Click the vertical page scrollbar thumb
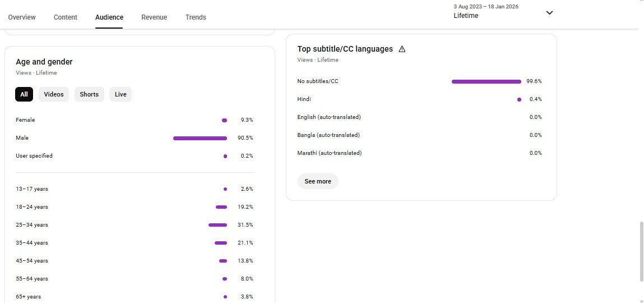Image resolution: width=644 pixels, height=303 pixels. [x=641, y=251]
